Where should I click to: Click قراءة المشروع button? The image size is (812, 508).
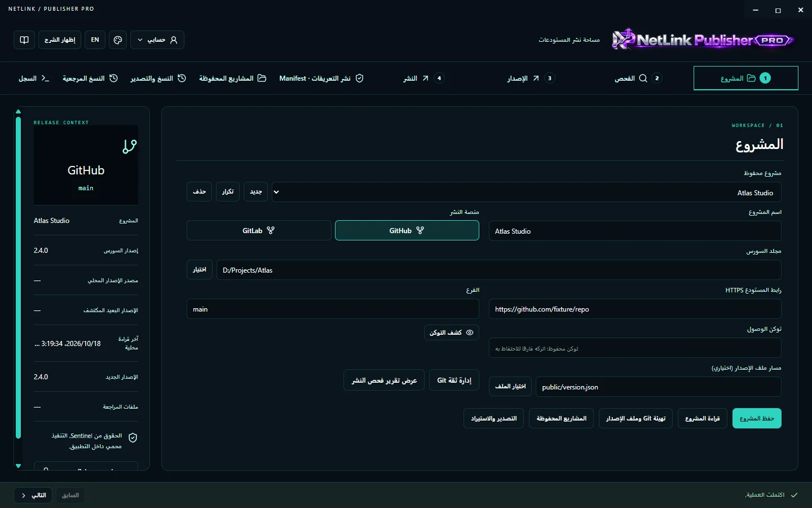tap(703, 418)
